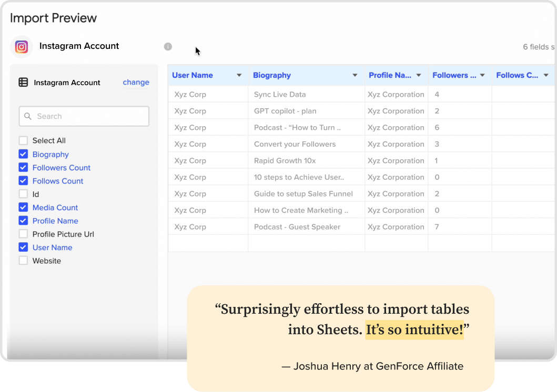Click the Instagram logo icon
The width and height of the screenshot is (557, 392).
(x=22, y=46)
